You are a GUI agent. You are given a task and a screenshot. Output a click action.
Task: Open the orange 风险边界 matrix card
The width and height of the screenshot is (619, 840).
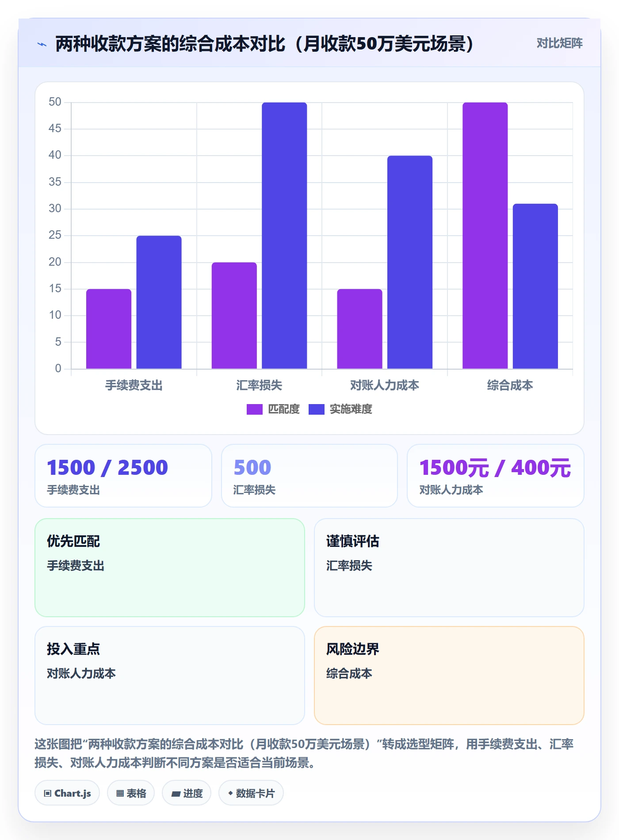pyautogui.click(x=449, y=676)
